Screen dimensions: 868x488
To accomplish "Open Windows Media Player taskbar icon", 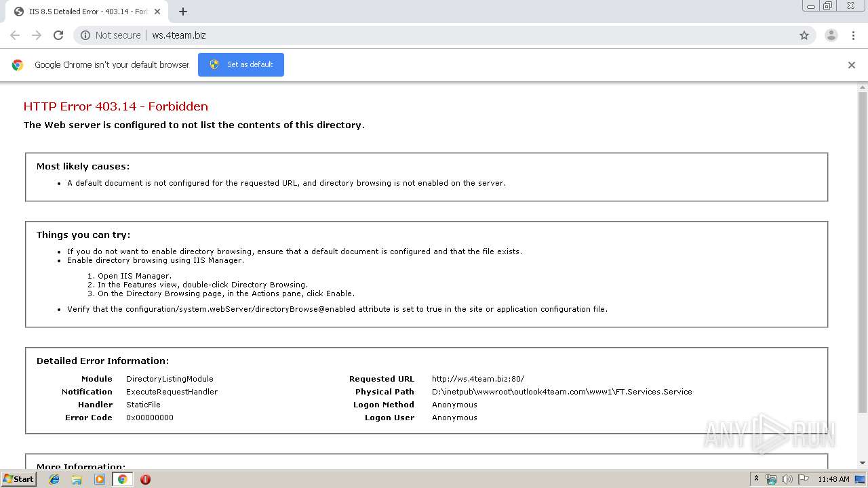I will tap(100, 479).
